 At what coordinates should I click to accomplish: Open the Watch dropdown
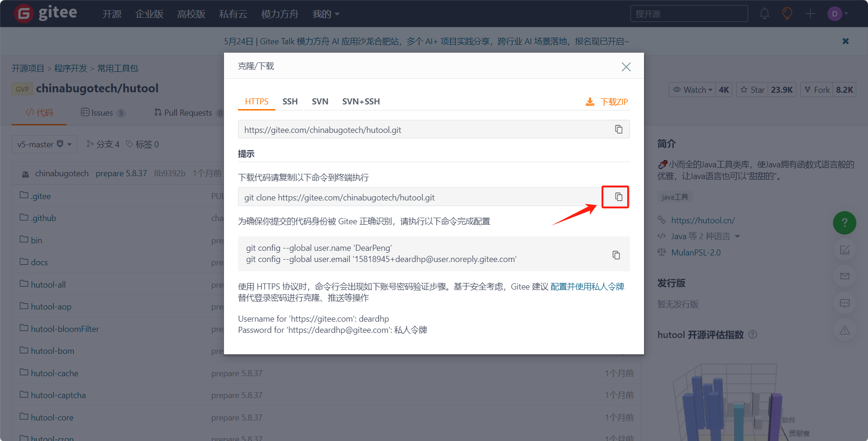click(x=693, y=90)
